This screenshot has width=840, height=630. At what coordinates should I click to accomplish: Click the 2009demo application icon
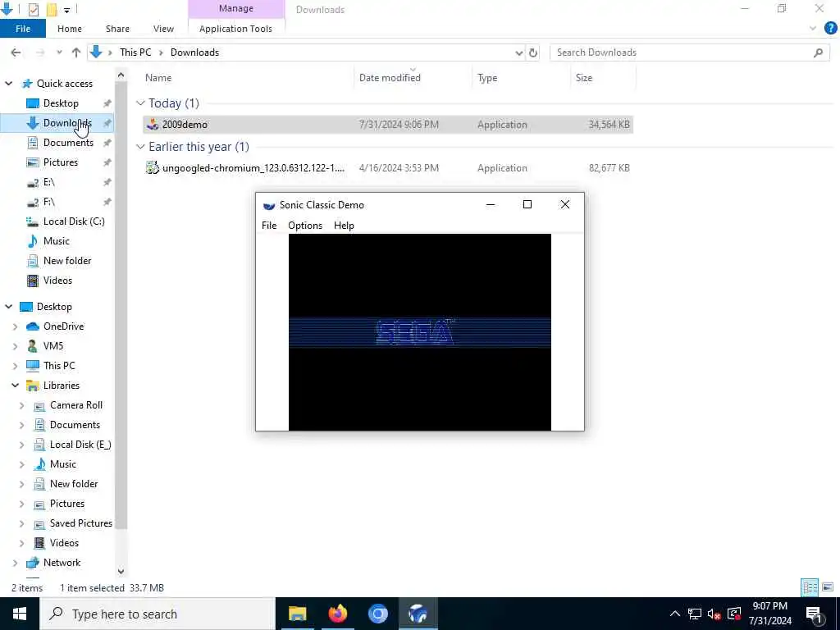(153, 125)
